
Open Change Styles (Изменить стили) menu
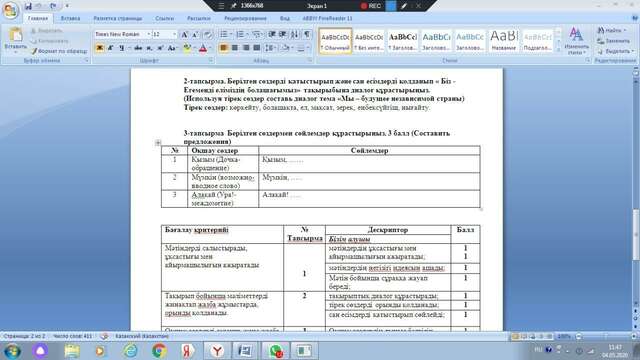[x=576, y=41]
